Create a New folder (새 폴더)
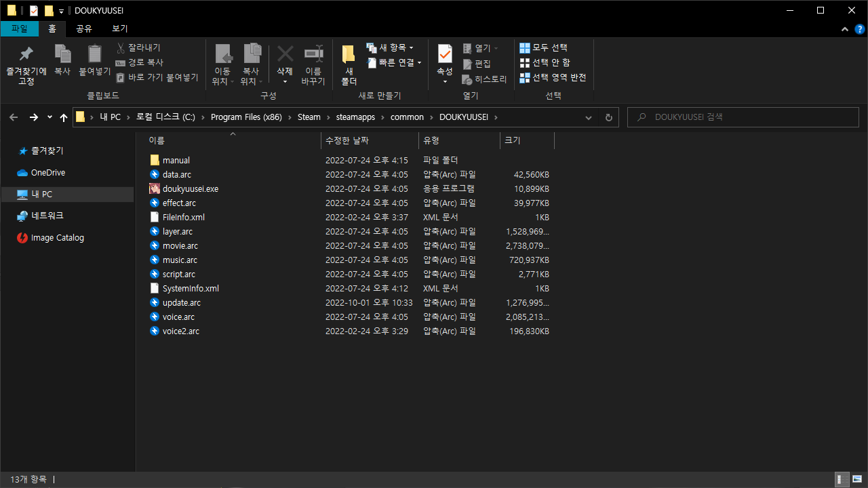Screen dimensions: 868x488 (349, 65)
